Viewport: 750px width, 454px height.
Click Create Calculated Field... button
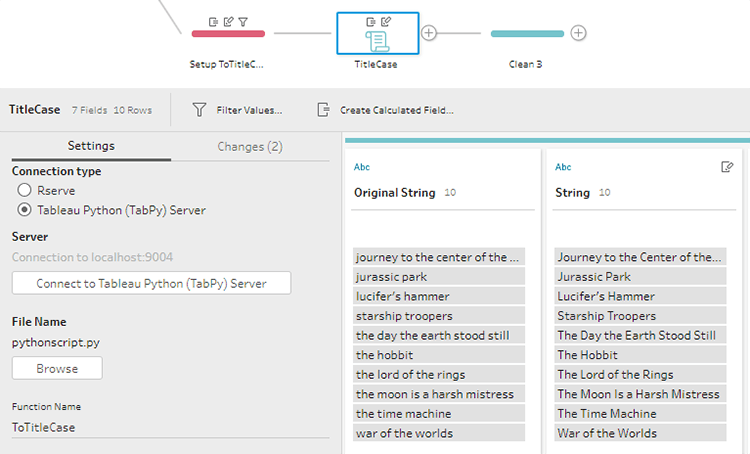386,110
